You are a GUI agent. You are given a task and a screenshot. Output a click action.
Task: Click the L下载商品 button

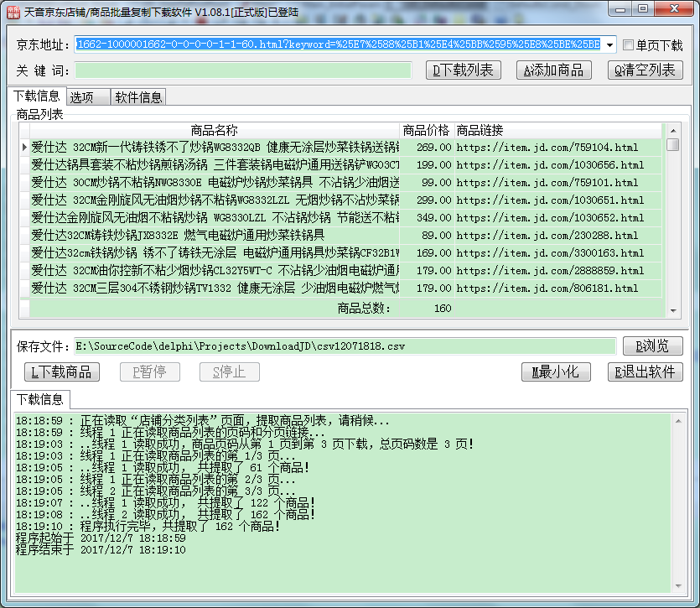coord(61,372)
